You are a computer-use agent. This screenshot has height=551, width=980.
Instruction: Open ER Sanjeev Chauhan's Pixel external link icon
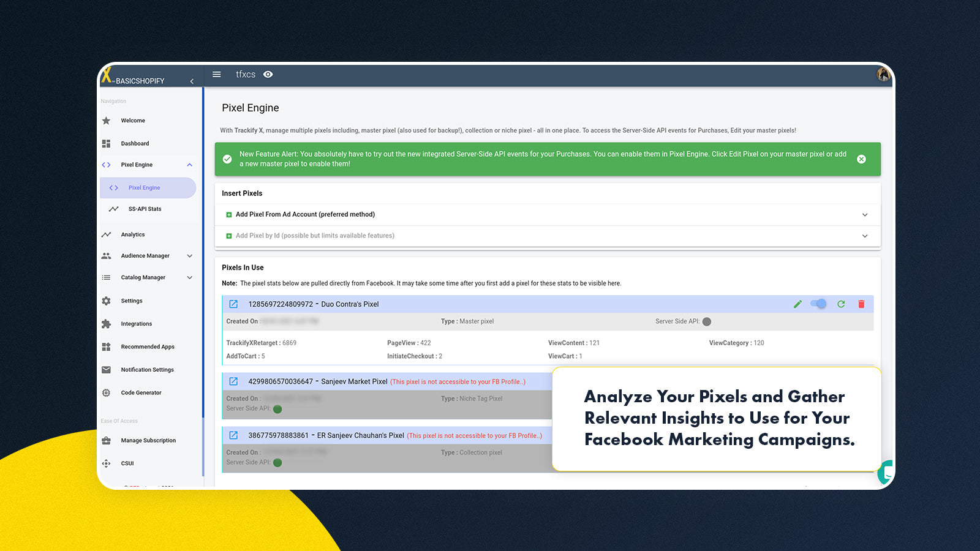[x=233, y=435]
